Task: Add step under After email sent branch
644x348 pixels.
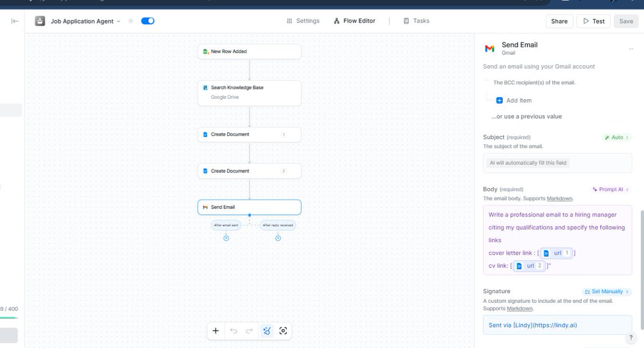Action: [226, 238]
